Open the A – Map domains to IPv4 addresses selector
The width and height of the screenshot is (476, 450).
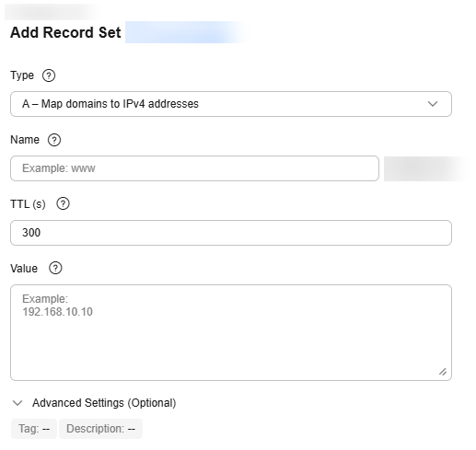click(x=231, y=104)
